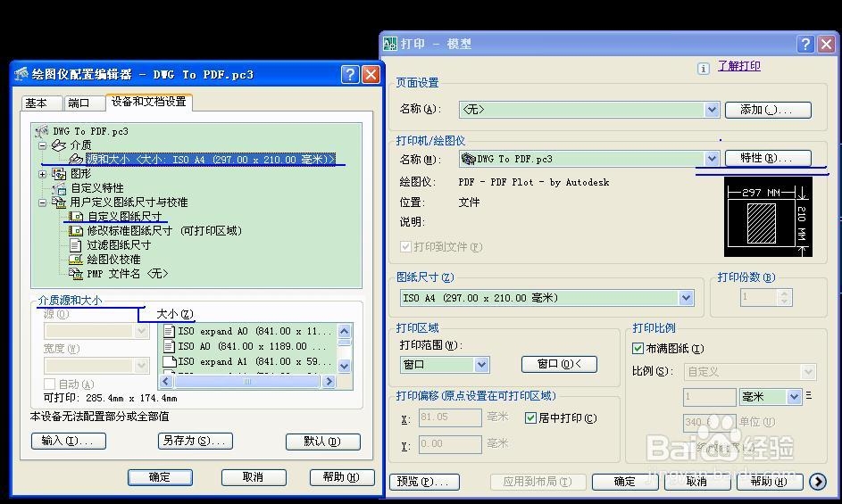Click the DWG To PDF.pc3 root tree icon

[x=42, y=131]
